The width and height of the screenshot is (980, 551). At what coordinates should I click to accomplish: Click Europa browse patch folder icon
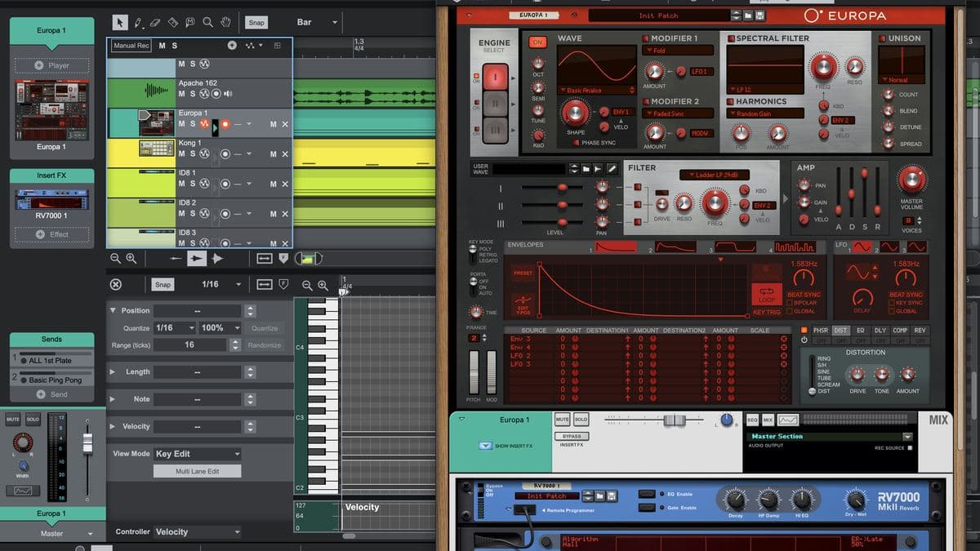coord(747,16)
